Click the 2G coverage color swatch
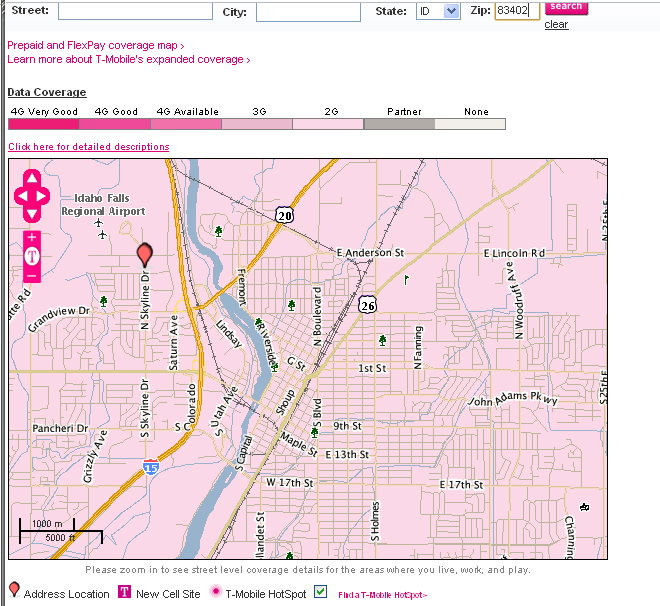Image resolution: width=660 pixels, height=606 pixels. [328, 124]
